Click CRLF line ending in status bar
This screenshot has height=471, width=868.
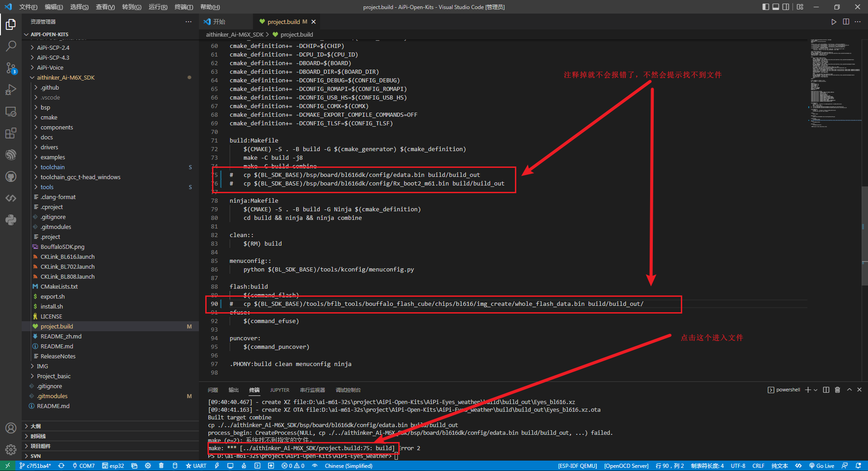point(758,466)
